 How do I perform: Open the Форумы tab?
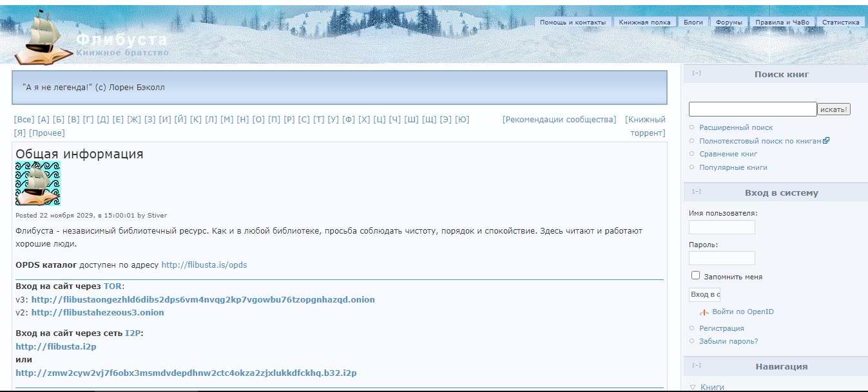(729, 22)
